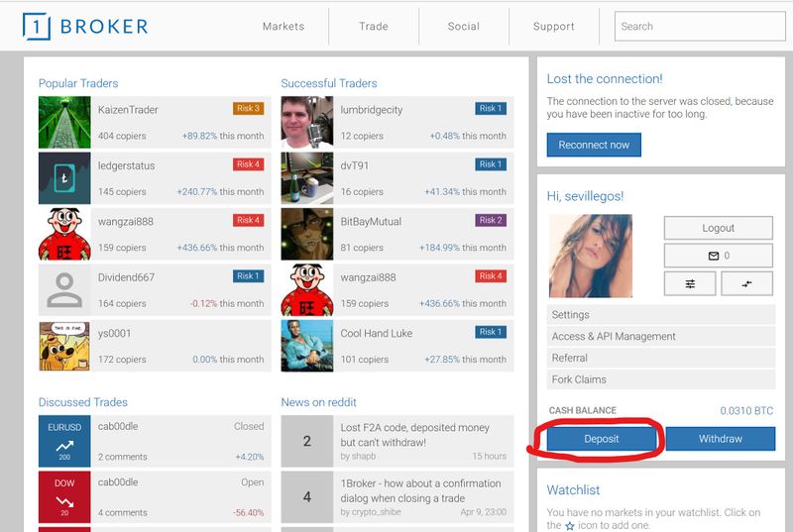Click the default avatar of Dividend667
The image size is (793, 532).
[x=64, y=289]
